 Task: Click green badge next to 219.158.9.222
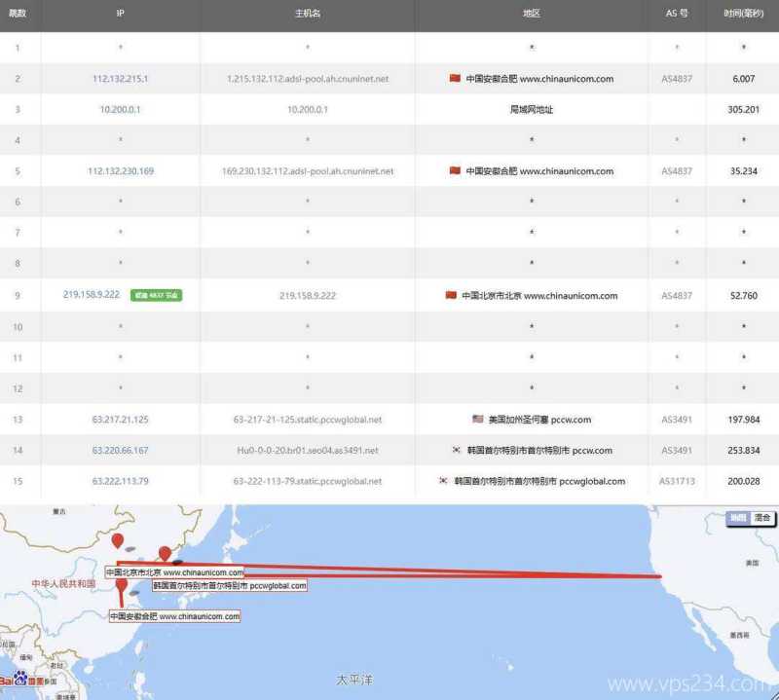(x=156, y=295)
